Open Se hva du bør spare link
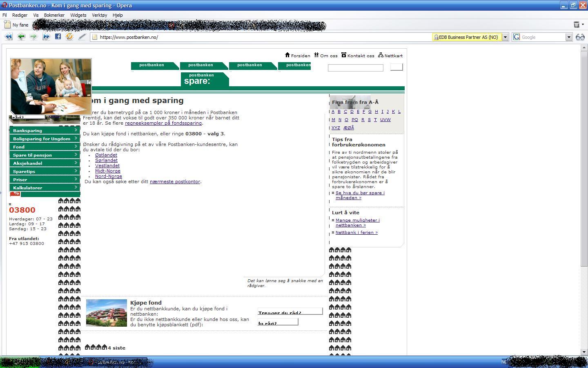 coord(360,195)
